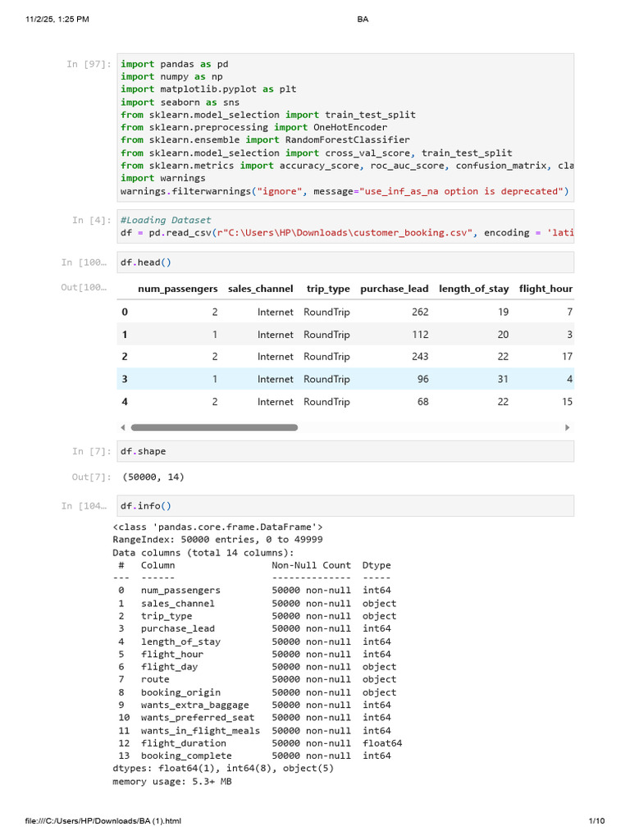Click the BA page title in the header

(x=363, y=20)
